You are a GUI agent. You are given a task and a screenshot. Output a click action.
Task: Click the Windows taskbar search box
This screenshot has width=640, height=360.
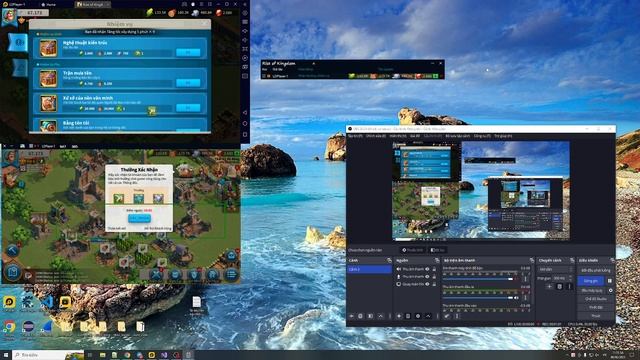click(x=48, y=355)
